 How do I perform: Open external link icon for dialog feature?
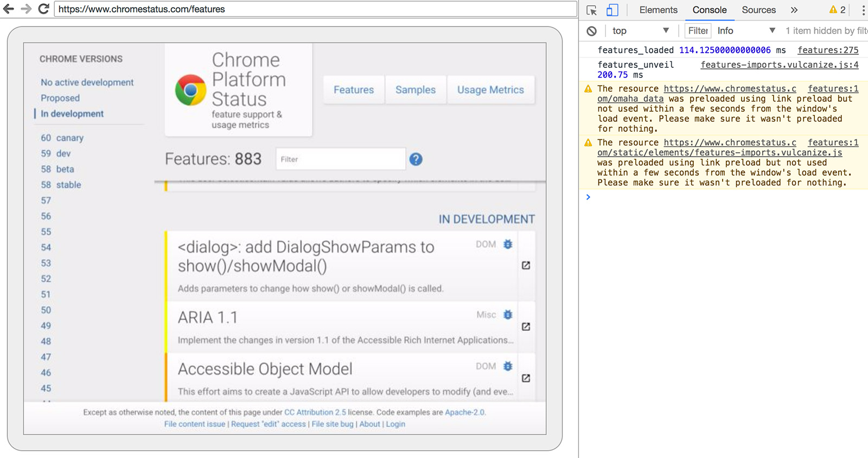click(526, 266)
